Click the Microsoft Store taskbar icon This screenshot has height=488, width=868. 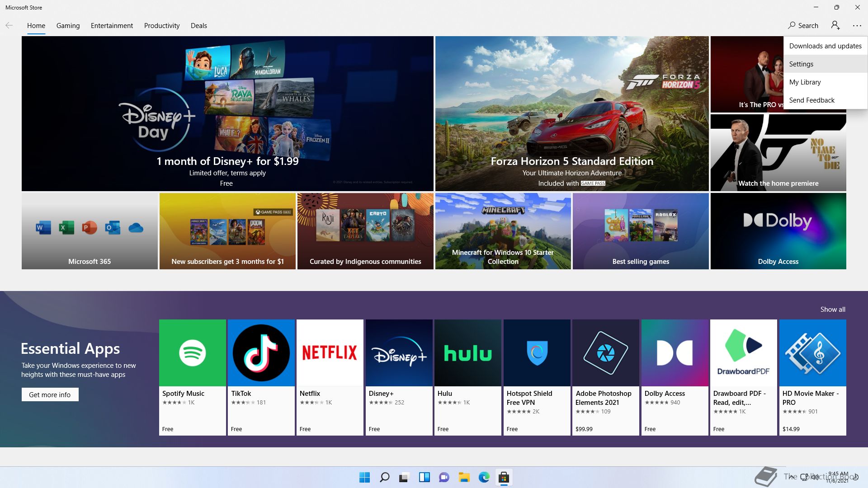(504, 477)
